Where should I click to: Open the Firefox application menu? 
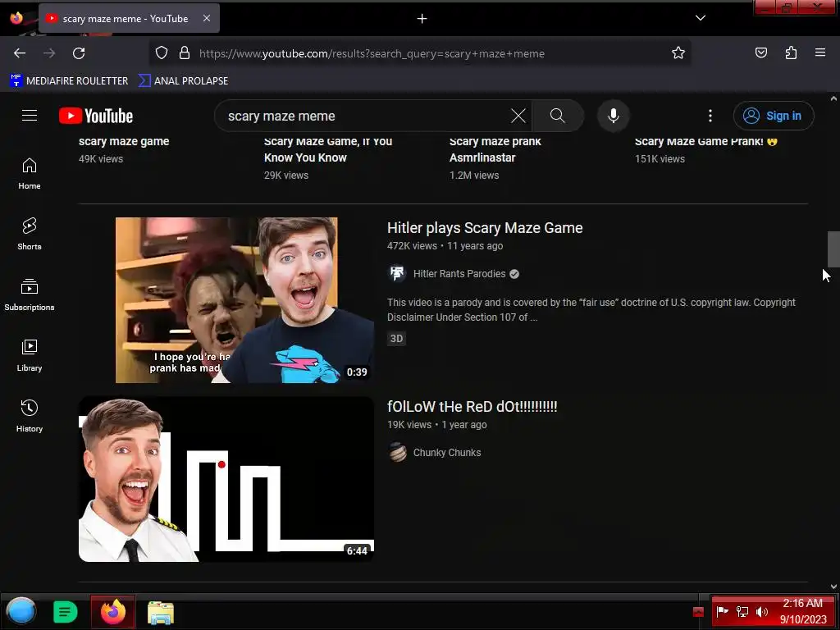click(820, 52)
